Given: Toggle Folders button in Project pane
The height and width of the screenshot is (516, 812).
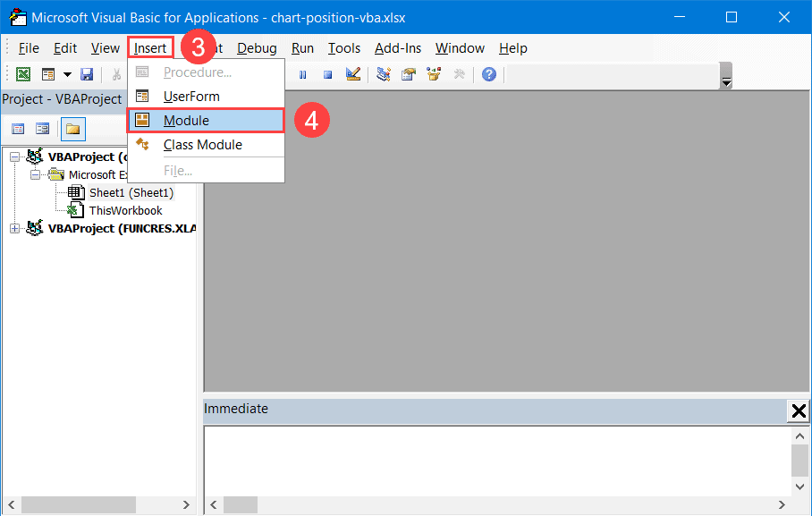Looking at the screenshot, I should pyautogui.click(x=73, y=129).
